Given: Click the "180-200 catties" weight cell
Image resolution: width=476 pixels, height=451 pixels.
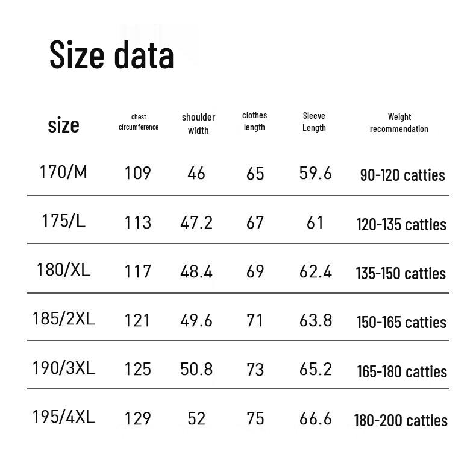Looking at the screenshot, I should click(401, 421).
